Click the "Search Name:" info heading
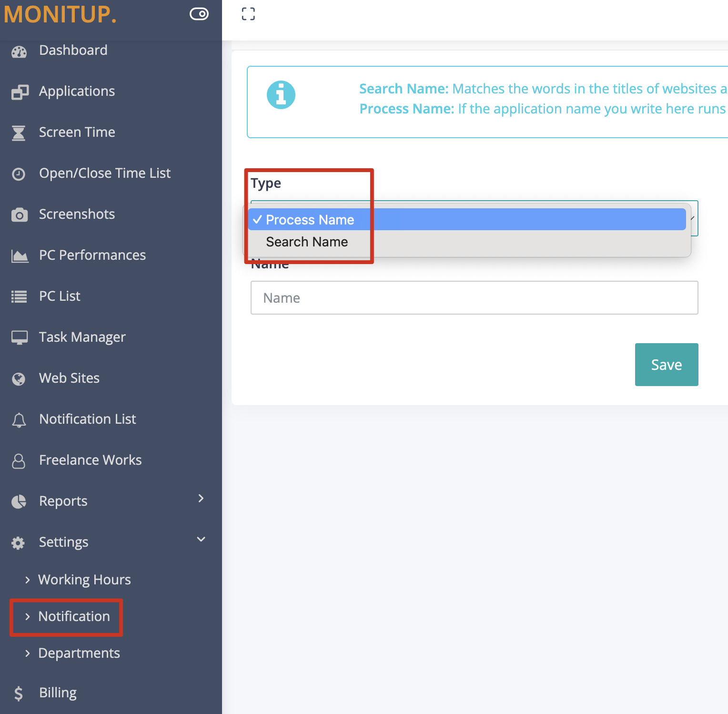This screenshot has width=728, height=714. (x=404, y=89)
